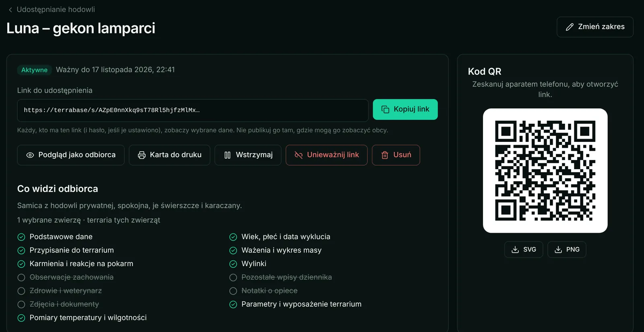The width and height of the screenshot is (644, 332).
Task: Open Podgląd jako odbiorca preview
Action: 71,155
